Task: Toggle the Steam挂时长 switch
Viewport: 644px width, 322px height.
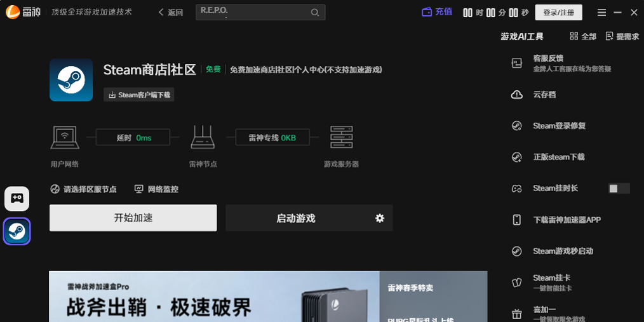Action: tap(619, 189)
